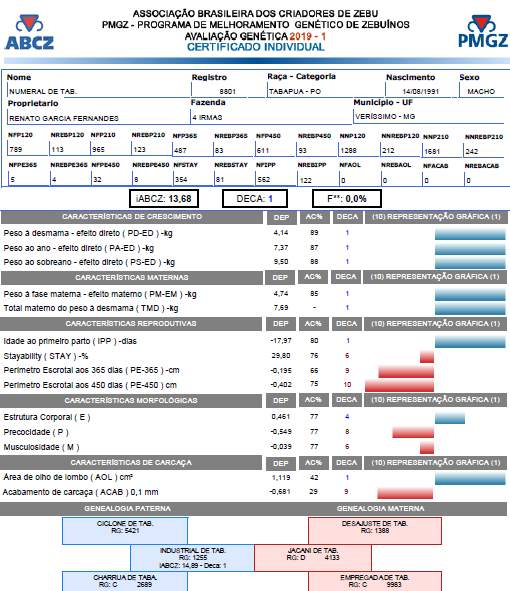Click Características de Crescimento section header
This screenshot has width=510, height=591.
132,217
